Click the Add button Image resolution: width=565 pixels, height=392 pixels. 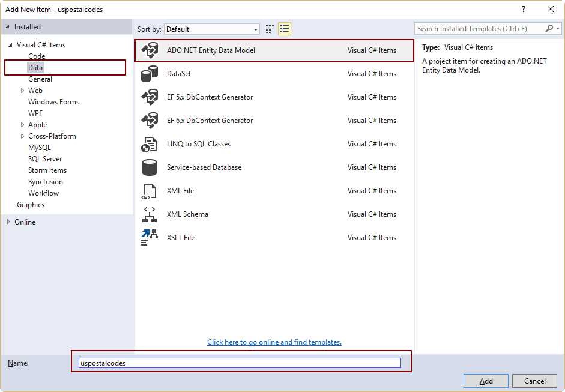[485, 381]
